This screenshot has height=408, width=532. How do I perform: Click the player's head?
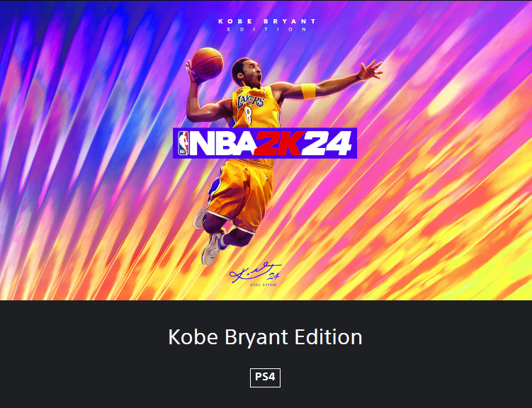click(246, 72)
